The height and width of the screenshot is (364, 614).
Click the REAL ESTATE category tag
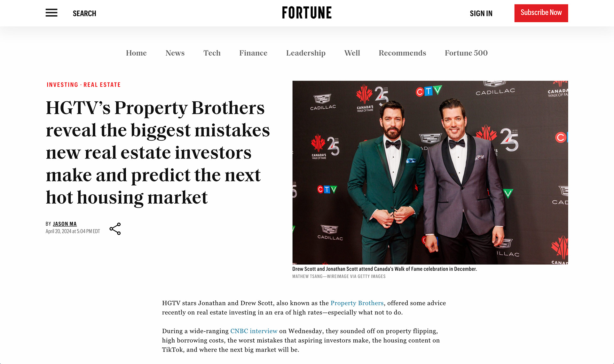[102, 85]
